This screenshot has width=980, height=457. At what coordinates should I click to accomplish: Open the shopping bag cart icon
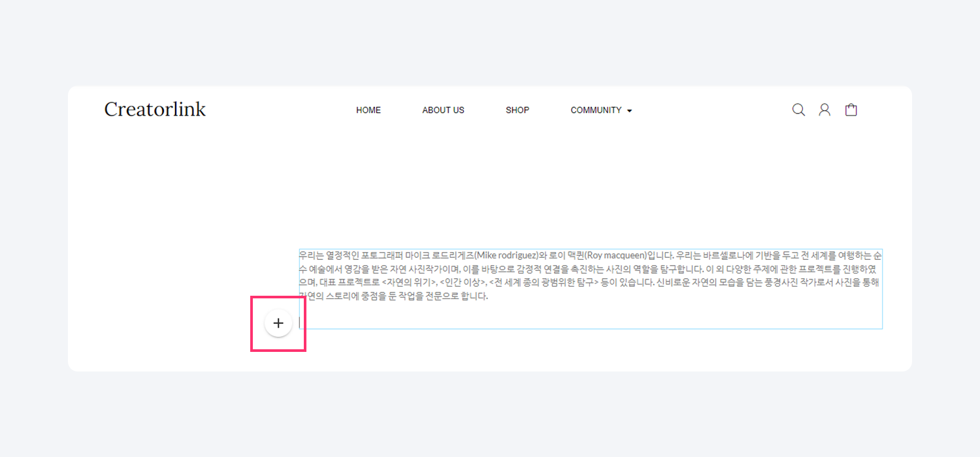851,110
